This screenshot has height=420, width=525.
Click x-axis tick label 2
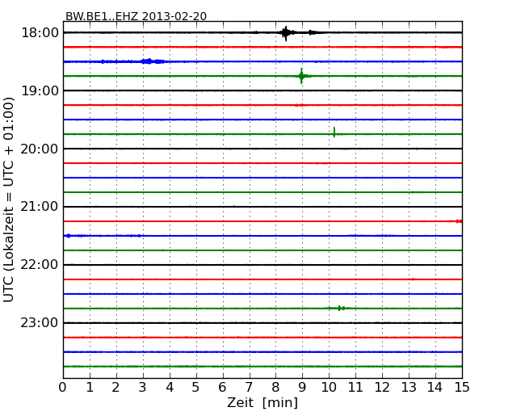coord(116,387)
